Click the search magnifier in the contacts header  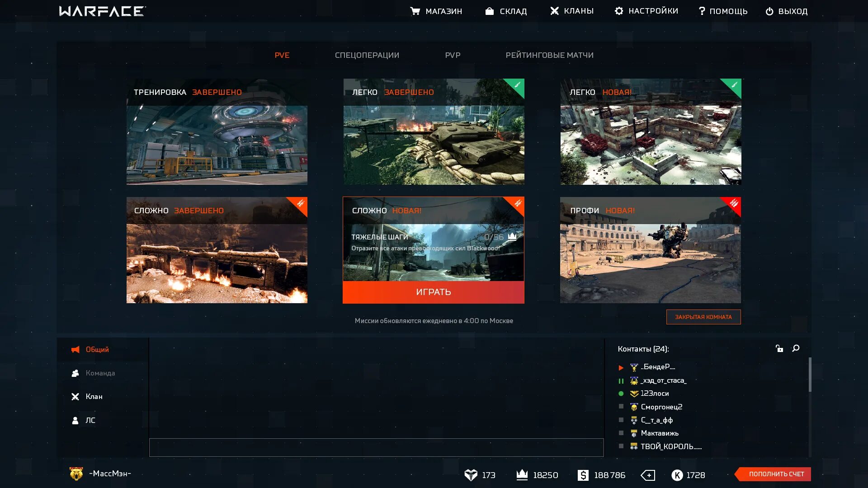click(796, 348)
